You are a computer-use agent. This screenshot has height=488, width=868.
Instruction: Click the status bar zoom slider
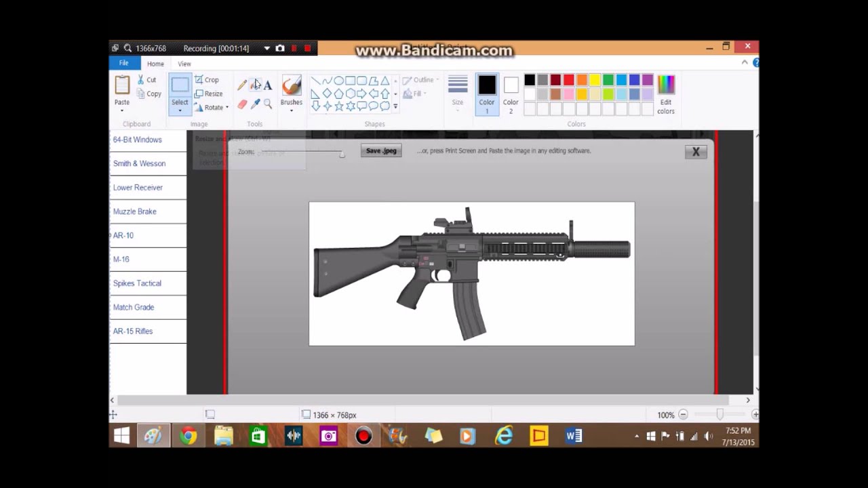pos(719,415)
